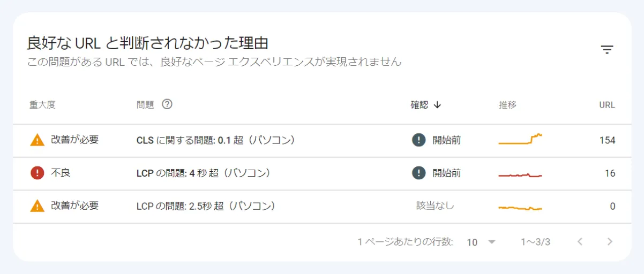644x274 pixels.
Task: Open the LCP の問題: 4 秒超 row
Action: [322, 173]
